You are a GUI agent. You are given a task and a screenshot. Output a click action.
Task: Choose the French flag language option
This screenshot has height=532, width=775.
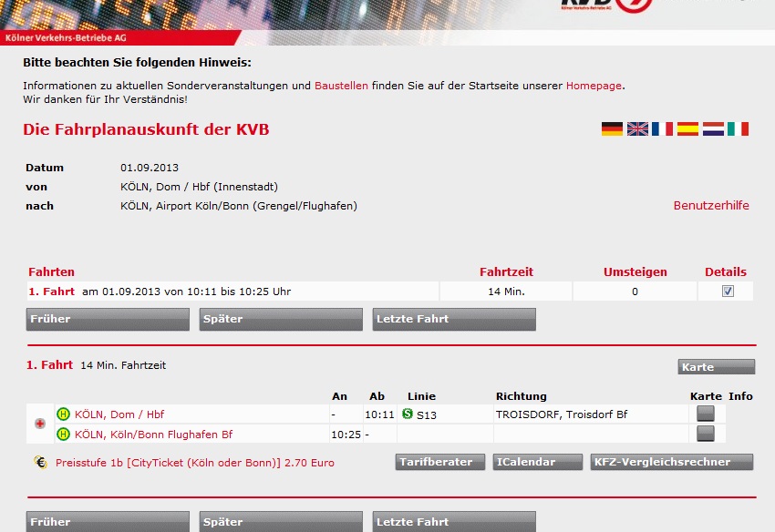pos(663,129)
